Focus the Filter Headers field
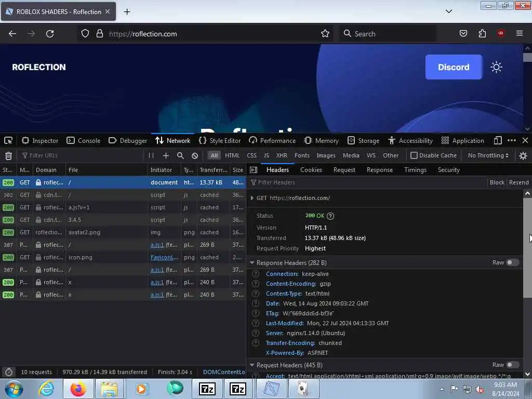Viewport: 532px width, 399px height. click(368, 182)
